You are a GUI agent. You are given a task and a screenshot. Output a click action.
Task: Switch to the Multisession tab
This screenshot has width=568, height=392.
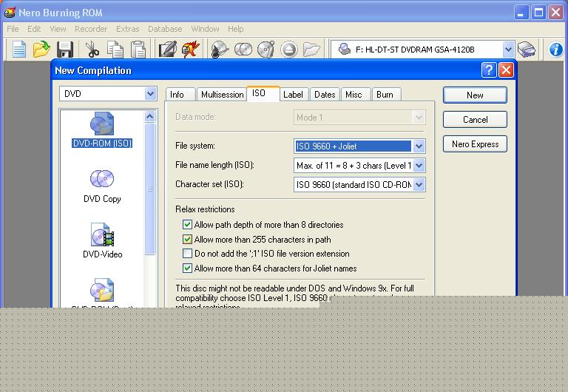coord(222,95)
